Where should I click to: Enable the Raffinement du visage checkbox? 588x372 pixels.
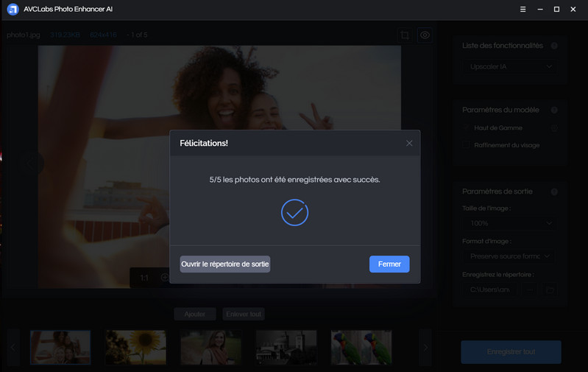[x=467, y=145]
